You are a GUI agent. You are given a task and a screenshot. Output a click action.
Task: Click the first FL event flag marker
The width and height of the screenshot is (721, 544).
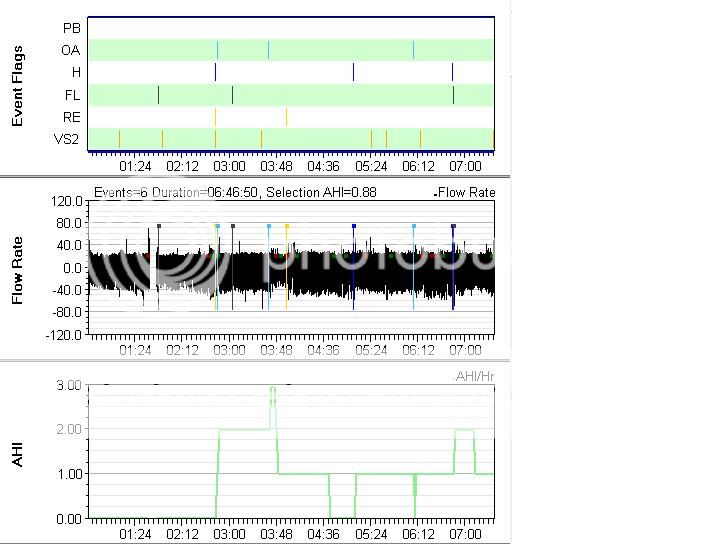[x=158, y=94]
